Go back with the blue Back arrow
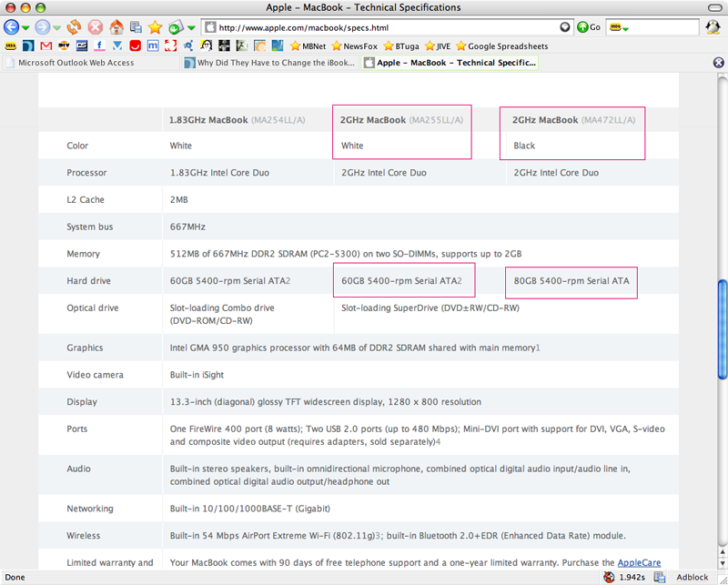 11,27
